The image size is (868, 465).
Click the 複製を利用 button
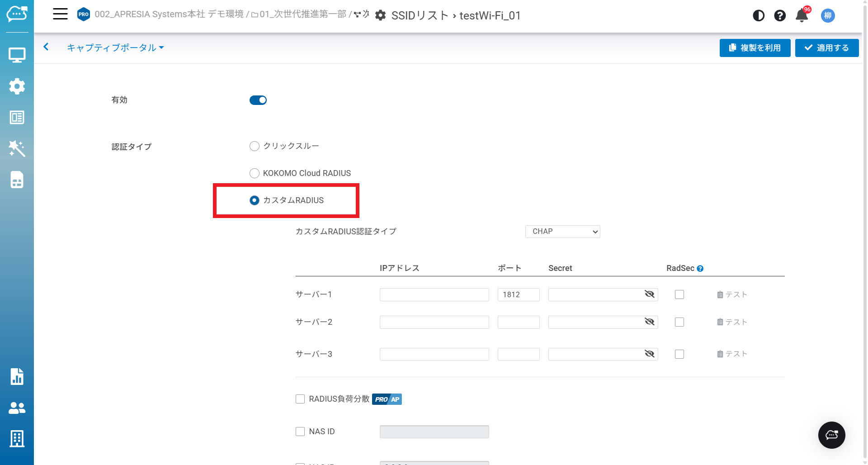pyautogui.click(x=755, y=48)
